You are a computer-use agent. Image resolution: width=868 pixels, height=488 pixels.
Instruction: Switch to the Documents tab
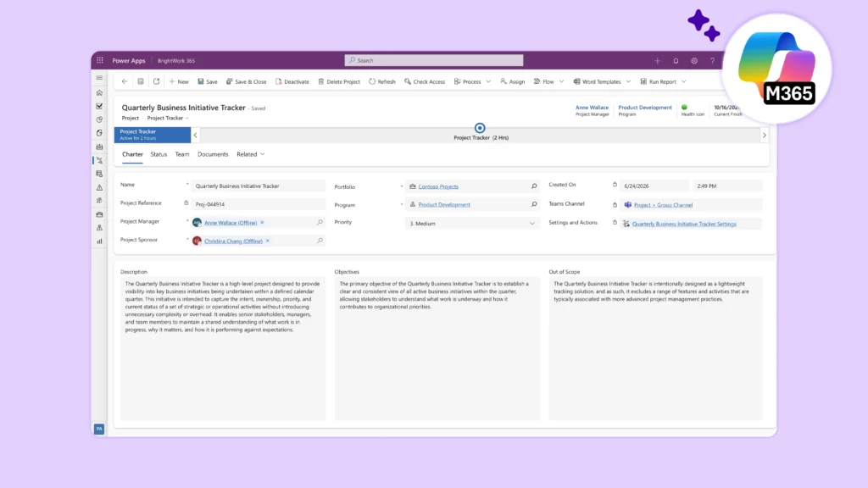pyautogui.click(x=213, y=154)
